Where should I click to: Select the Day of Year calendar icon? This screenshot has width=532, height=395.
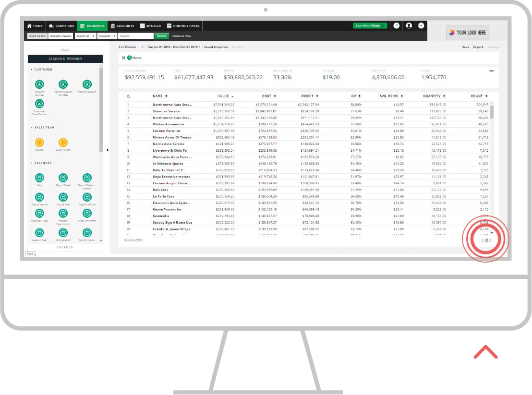[63, 197]
